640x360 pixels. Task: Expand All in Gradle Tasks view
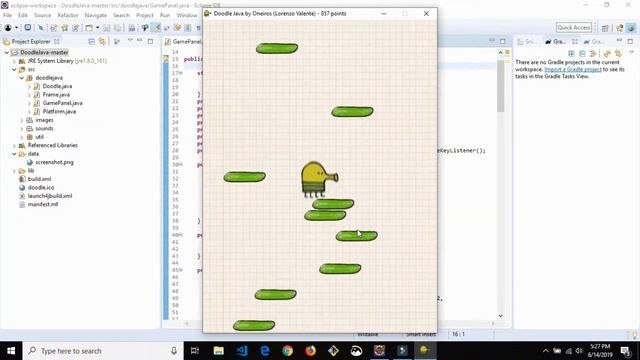[x=571, y=53]
